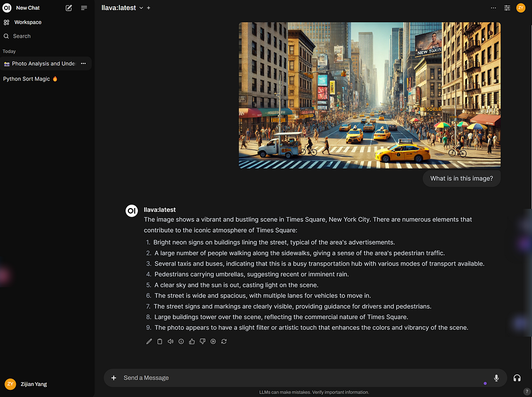Start a call with the headphones icon
This screenshot has height=397, width=532.
[x=517, y=378]
